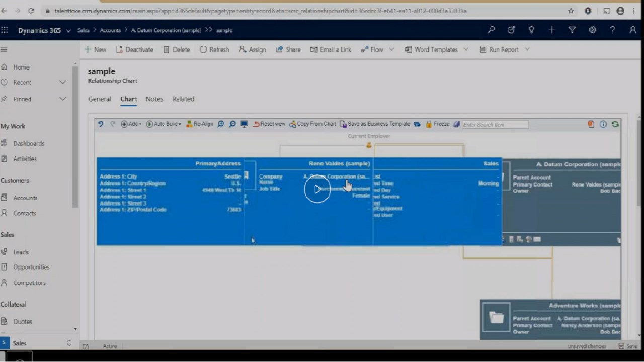Play the video with the center play button

click(x=317, y=189)
